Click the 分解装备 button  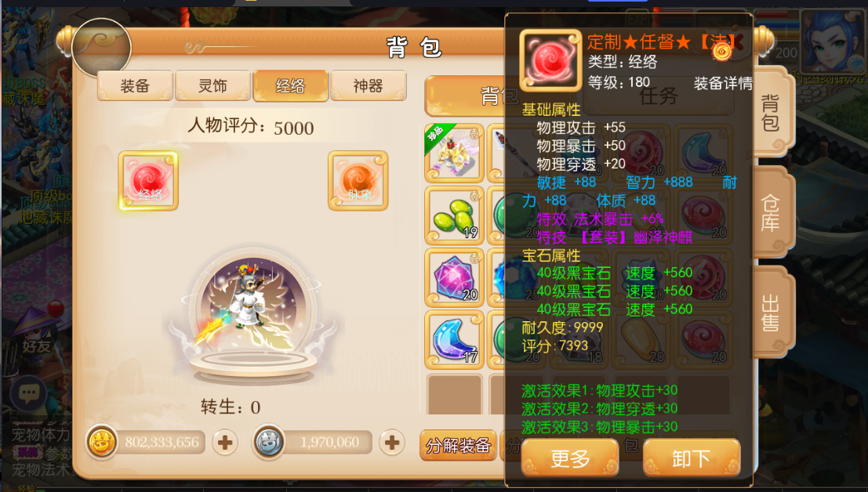click(x=459, y=445)
